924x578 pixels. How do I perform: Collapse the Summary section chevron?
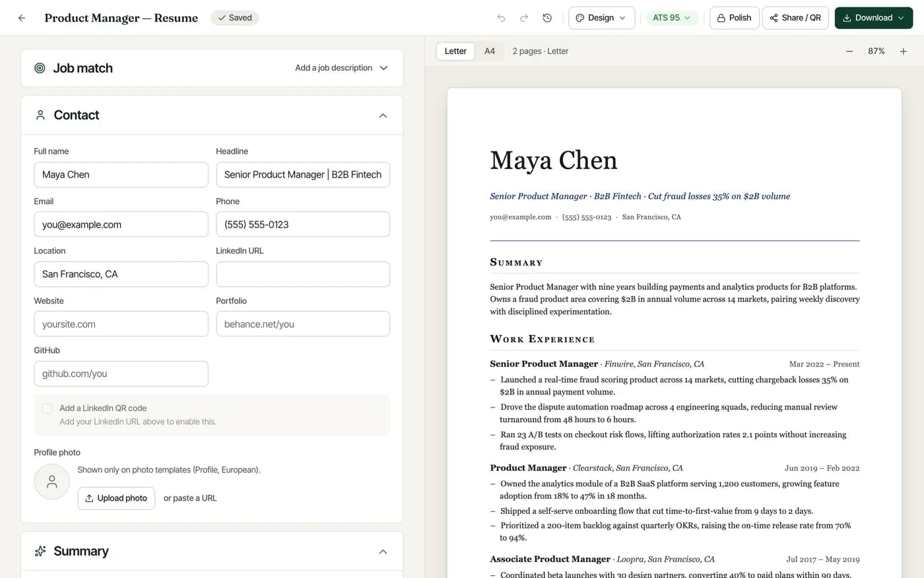coord(383,552)
